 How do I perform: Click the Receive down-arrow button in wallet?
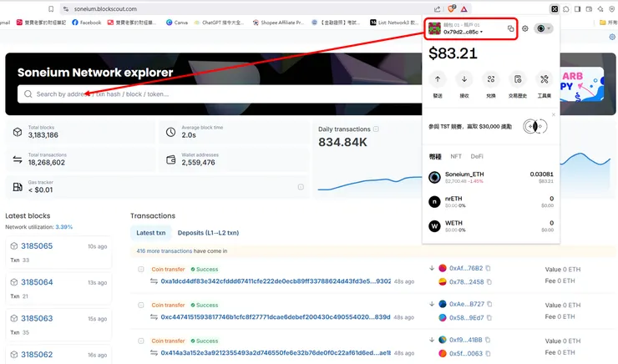(x=464, y=79)
